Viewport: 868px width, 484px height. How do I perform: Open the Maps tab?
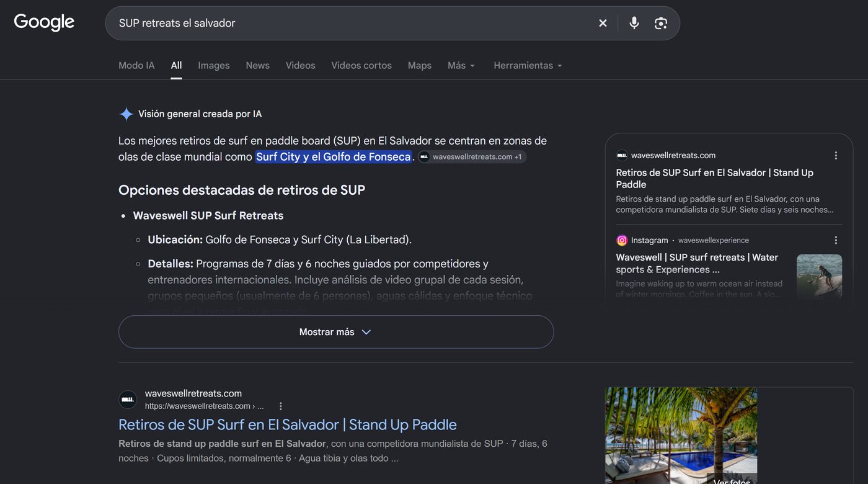[x=420, y=65]
